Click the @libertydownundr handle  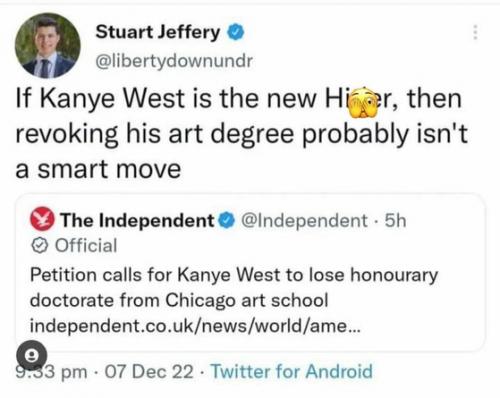pos(174,61)
